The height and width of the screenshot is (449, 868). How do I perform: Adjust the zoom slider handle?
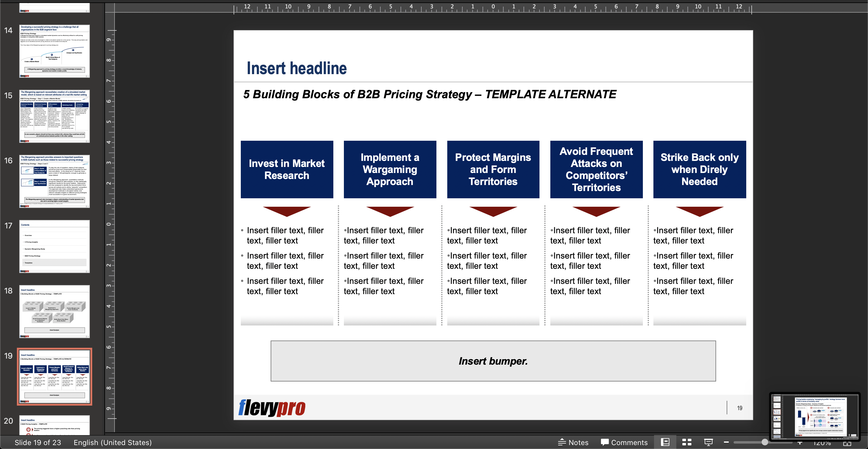tap(765, 442)
